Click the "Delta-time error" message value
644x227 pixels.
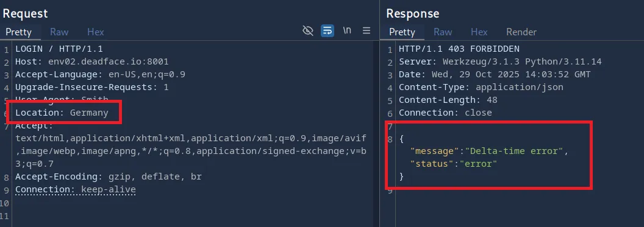tap(517, 151)
